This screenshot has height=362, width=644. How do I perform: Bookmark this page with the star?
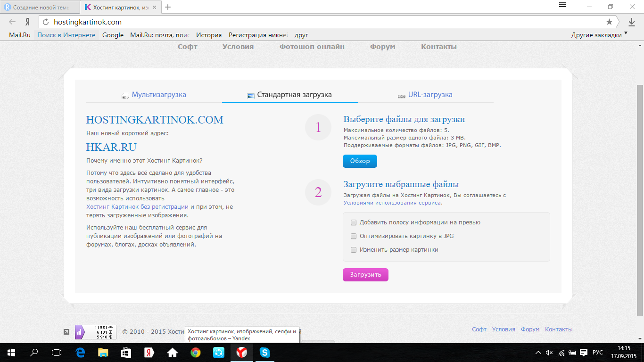click(x=609, y=22)
